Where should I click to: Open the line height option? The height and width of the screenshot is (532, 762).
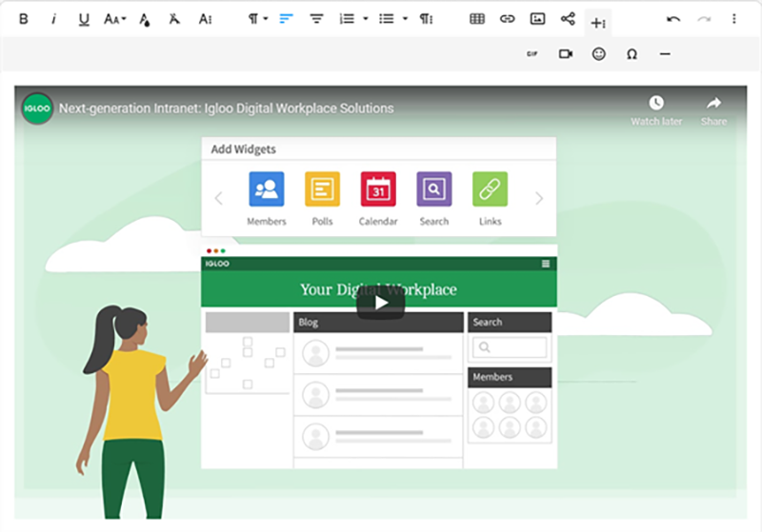[205, 19]
